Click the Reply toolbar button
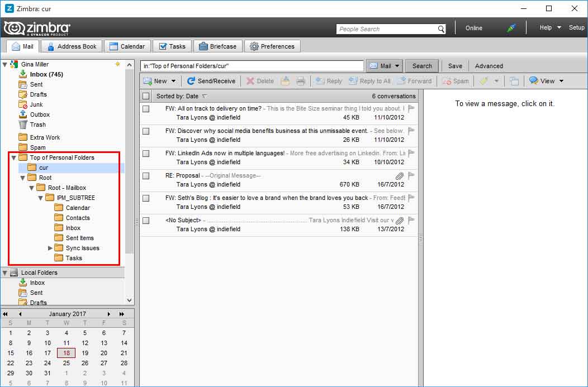This screenshot has width=588, height=387. (329, 81)
